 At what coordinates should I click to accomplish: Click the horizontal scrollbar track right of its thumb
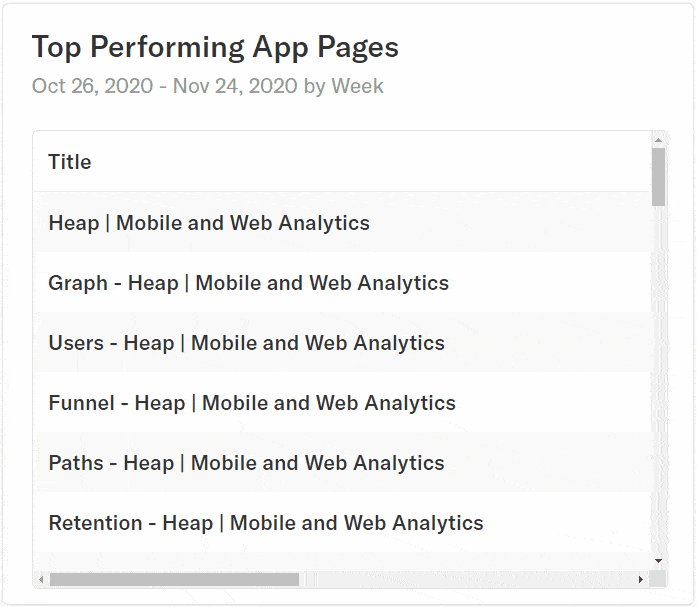(x=466, y=579)
